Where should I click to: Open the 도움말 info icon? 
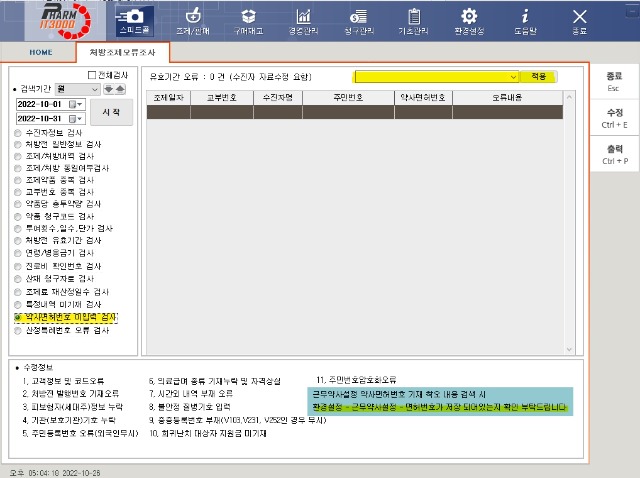525,22
